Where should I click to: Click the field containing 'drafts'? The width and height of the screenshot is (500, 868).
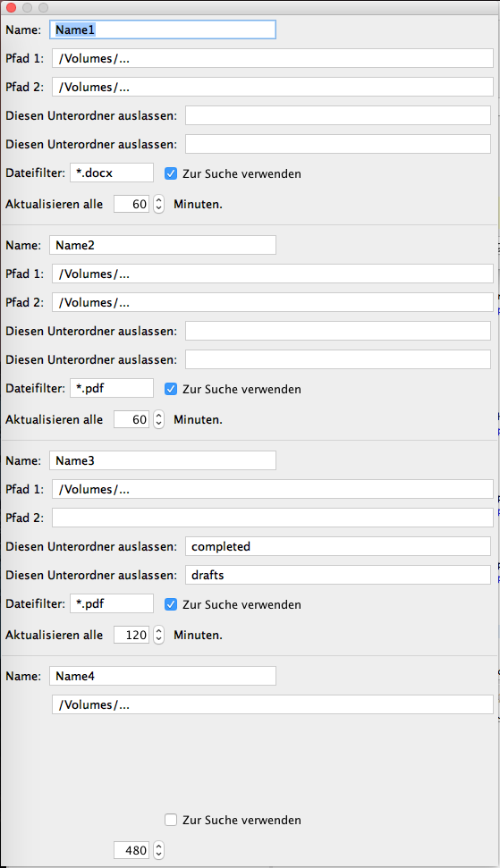(338, 575)
